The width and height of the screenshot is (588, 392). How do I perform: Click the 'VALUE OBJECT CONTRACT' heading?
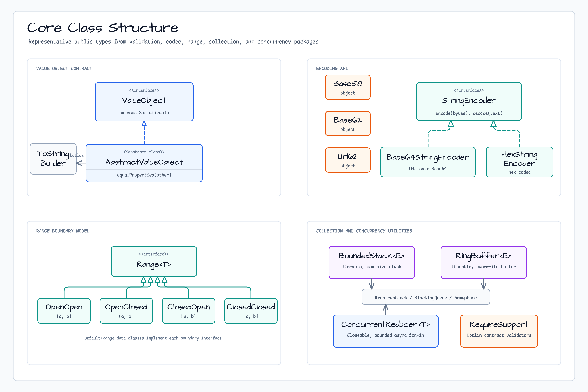tap(64, 68)
